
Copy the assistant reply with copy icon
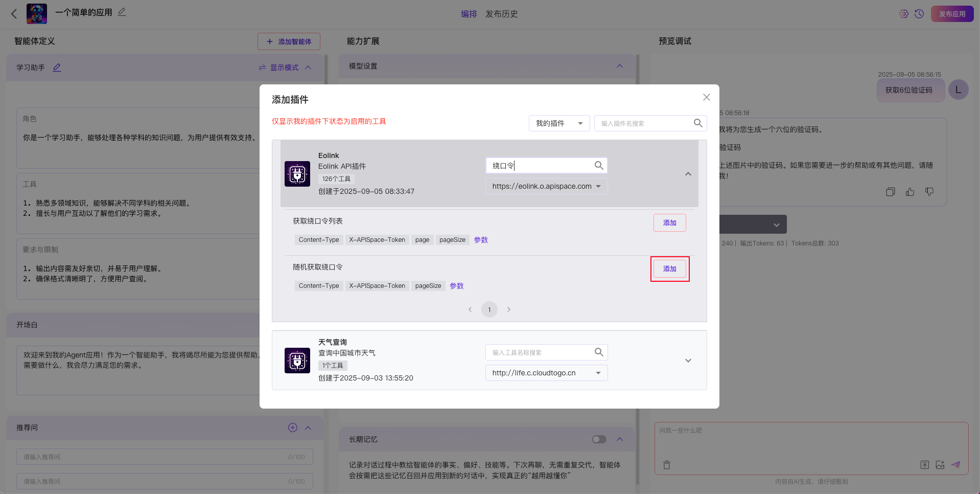point(891,192)
